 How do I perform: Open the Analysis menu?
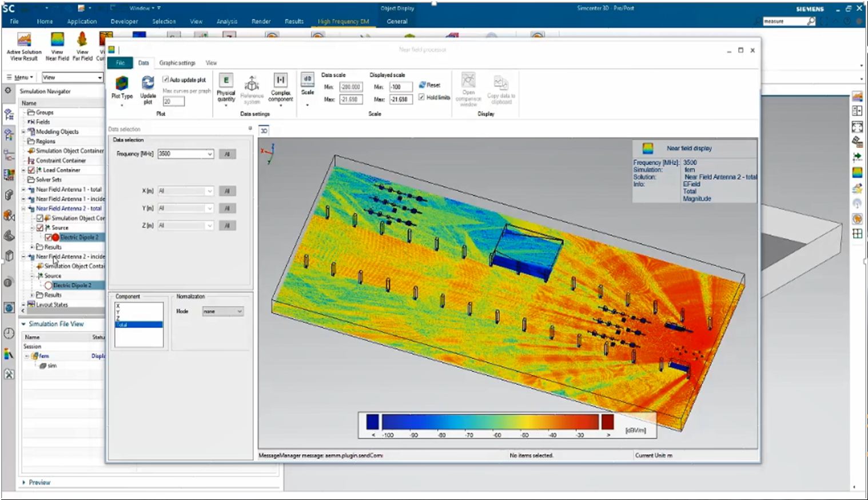coord(226,21)
